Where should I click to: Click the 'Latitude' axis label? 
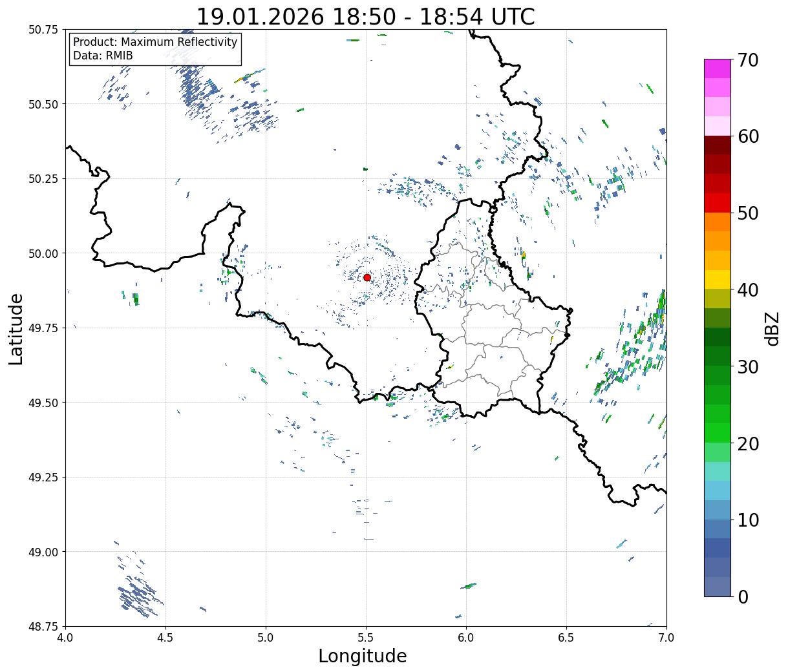[16, 328]
